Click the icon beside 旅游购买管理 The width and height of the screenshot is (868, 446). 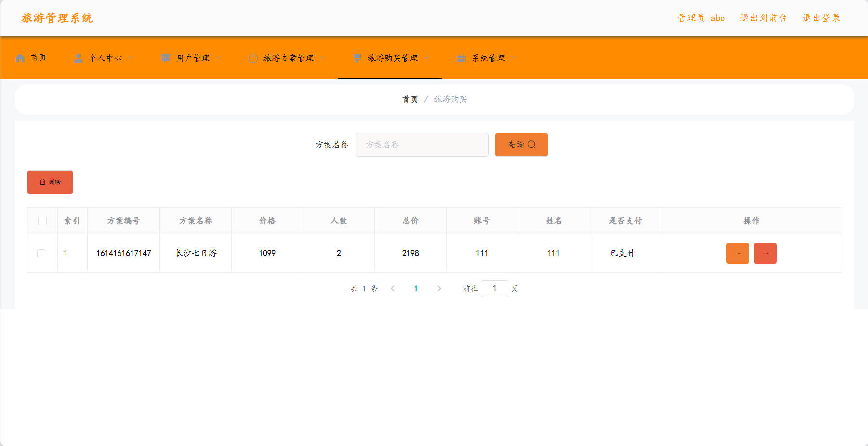tap(357, 58)
